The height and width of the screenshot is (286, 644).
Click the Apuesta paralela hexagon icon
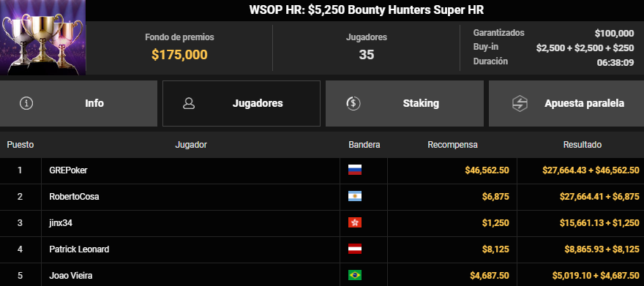(x=520, y=103)
